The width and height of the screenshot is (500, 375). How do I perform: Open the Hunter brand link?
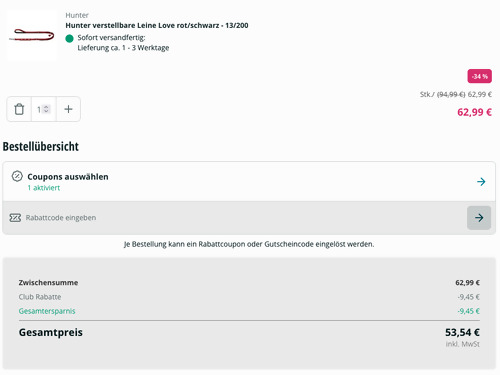coord(77,15)
